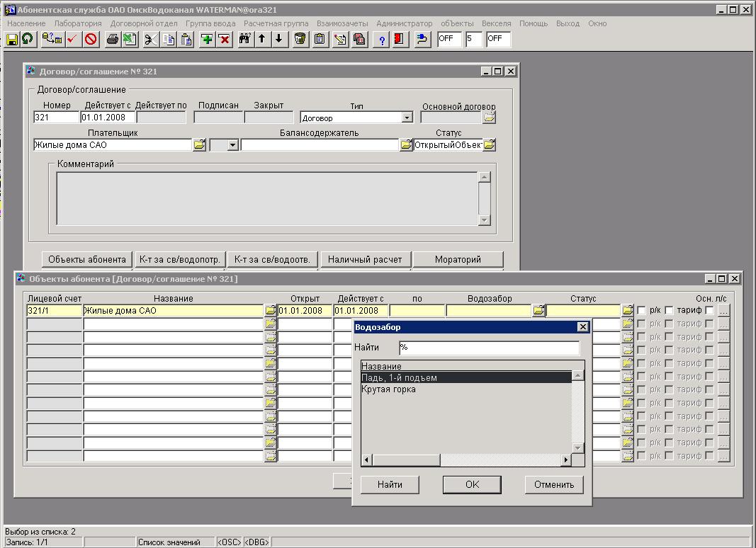Open the Администратор menu
This screenshot has height=548, width=756.
[x=404, y=23]
